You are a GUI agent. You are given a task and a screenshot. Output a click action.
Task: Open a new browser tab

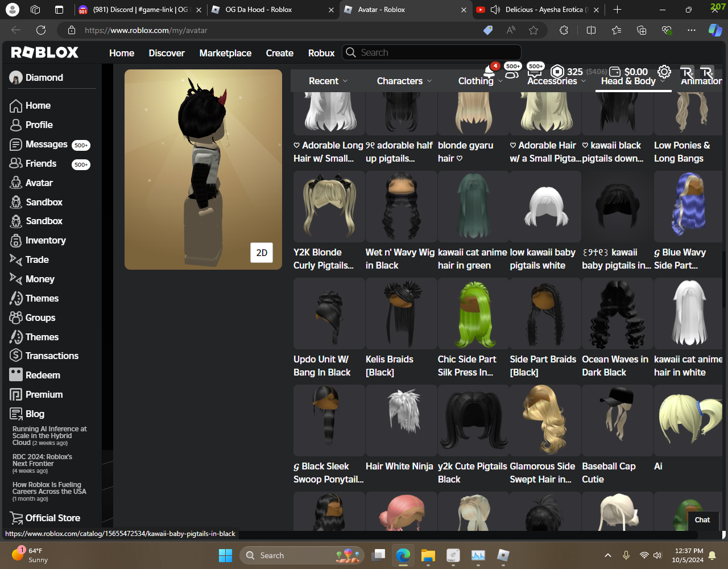(x=617, y=10)
